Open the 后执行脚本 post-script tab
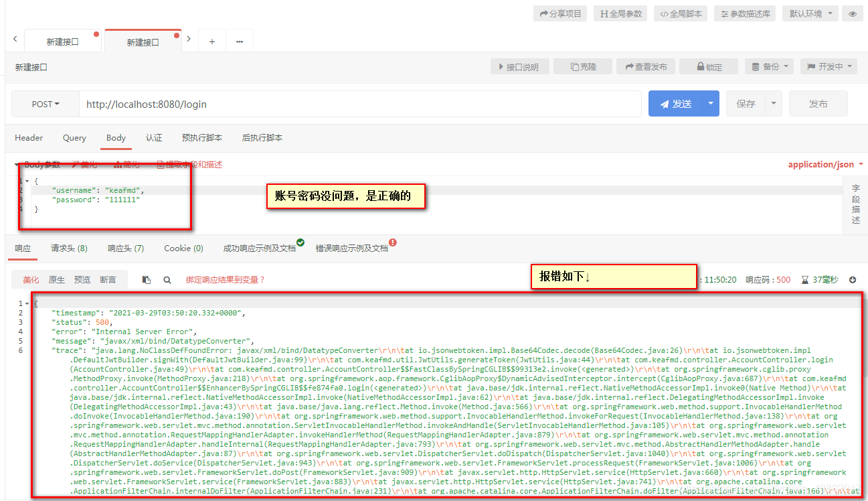 coord(262,138)
